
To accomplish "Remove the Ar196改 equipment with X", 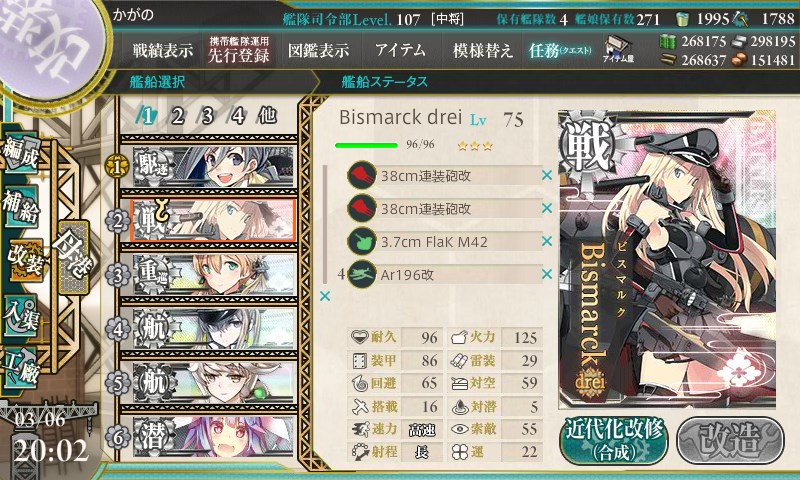I will (x=546, y=274).
